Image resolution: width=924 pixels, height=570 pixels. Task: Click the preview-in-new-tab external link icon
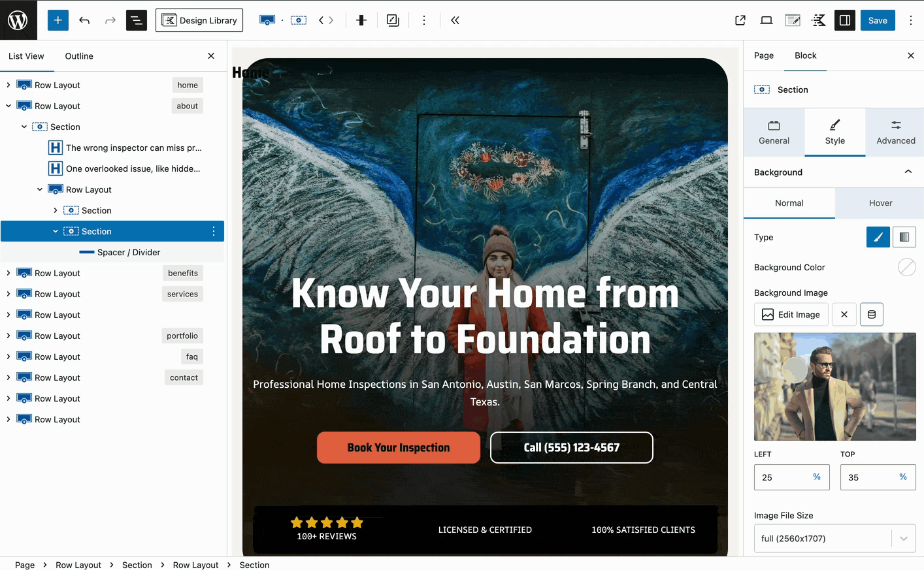(x=740, y=20)
